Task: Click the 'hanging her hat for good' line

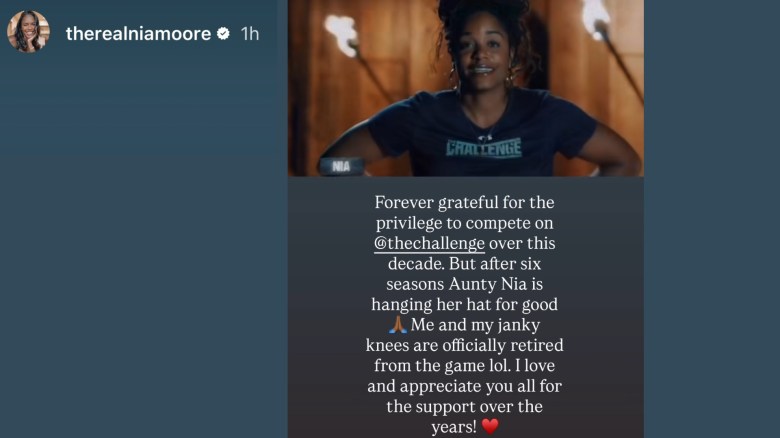Action: coord(464,305)
